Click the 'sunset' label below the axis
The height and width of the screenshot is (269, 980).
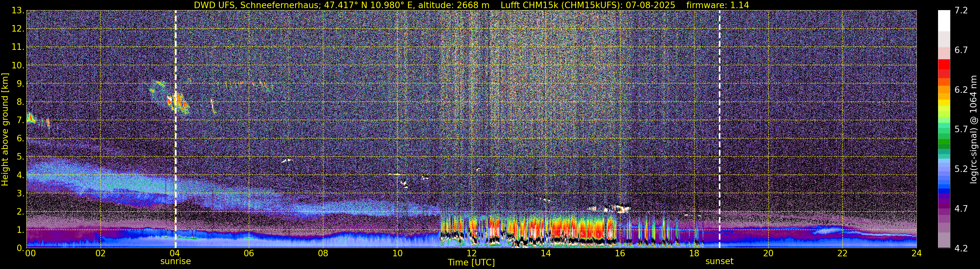coord(719,262)
